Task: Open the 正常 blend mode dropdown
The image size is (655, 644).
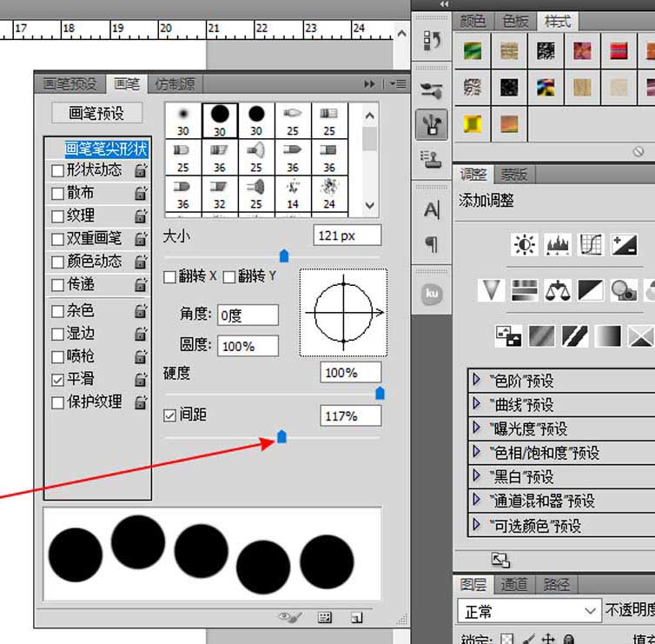Action: (529, 611)
